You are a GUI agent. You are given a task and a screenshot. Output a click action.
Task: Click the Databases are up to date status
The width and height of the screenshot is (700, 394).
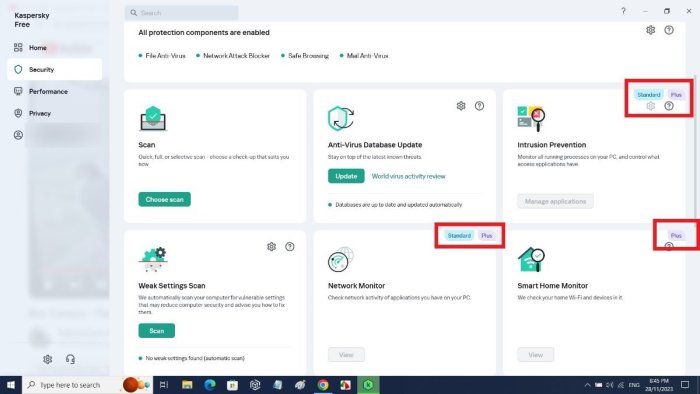point(395,204)
